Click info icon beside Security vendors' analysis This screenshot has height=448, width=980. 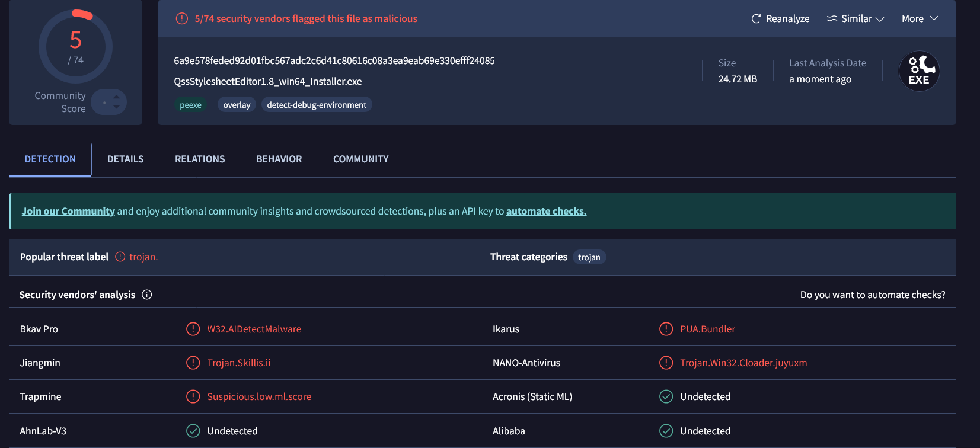[147, 295]
